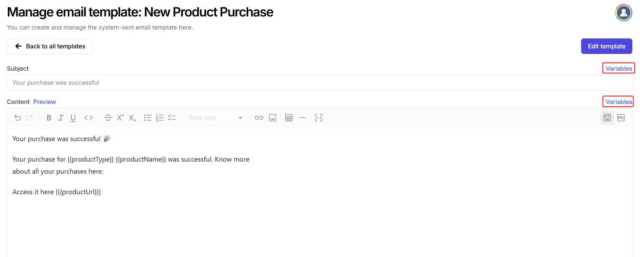Insert a bulleted list

tap(148, 118)
